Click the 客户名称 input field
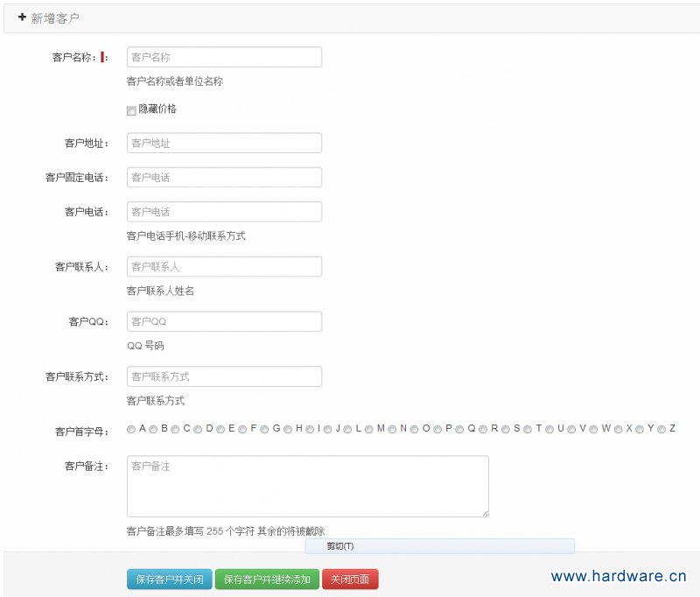The width and height of the screenshot is (700, 597). (224, 57)
